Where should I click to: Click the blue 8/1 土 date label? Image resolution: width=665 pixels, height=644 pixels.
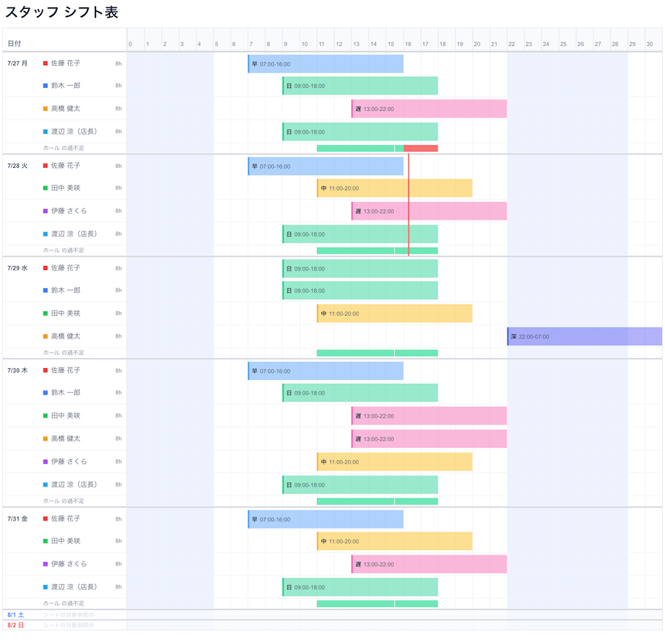point(16,614)
